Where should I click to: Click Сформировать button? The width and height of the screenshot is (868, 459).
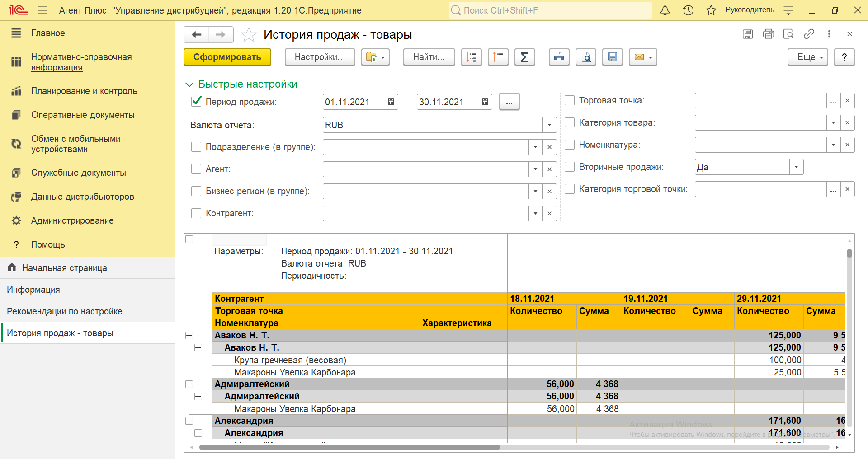(227, 57)
